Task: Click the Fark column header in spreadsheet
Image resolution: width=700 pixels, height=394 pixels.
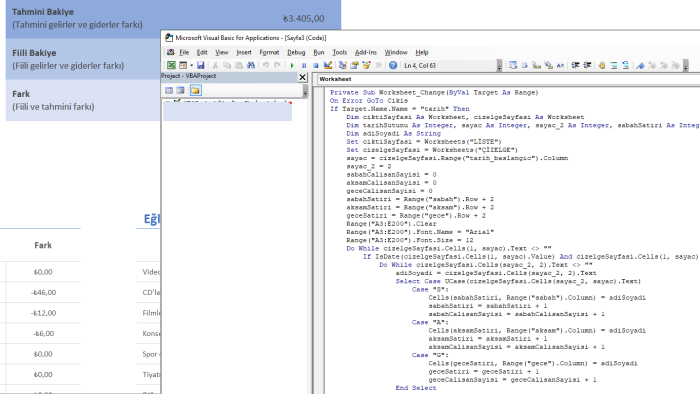Action: pyautogui.click(x=43, y=245)
